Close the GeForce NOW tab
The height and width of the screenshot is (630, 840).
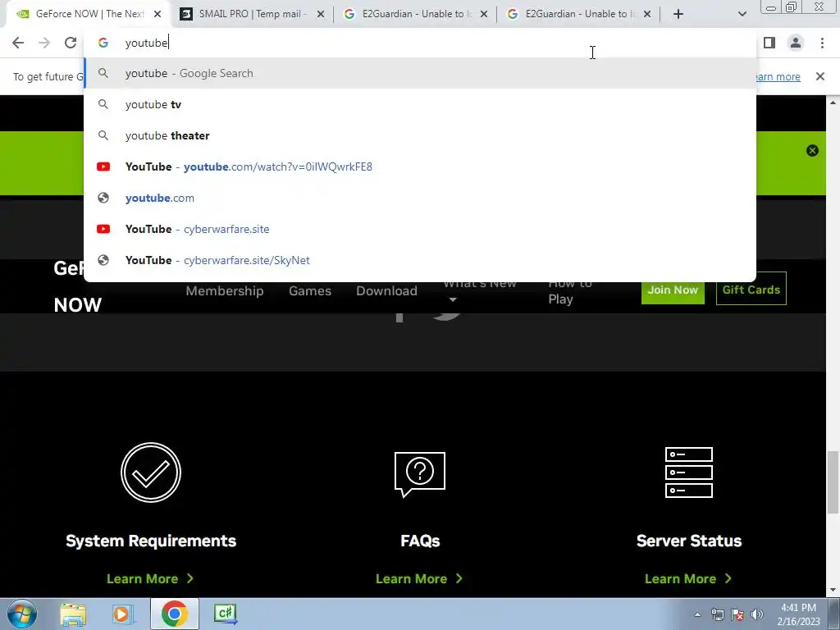coord(157,14)
